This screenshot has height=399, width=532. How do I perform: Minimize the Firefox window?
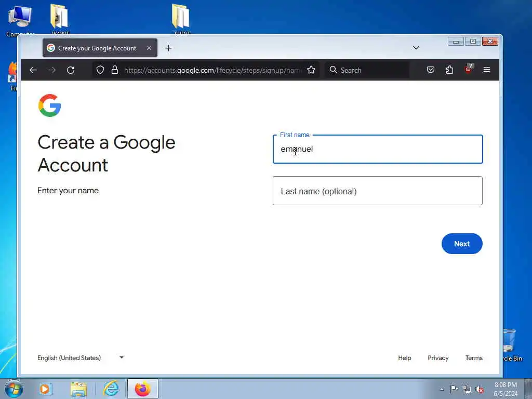click(x=456, y=42)
